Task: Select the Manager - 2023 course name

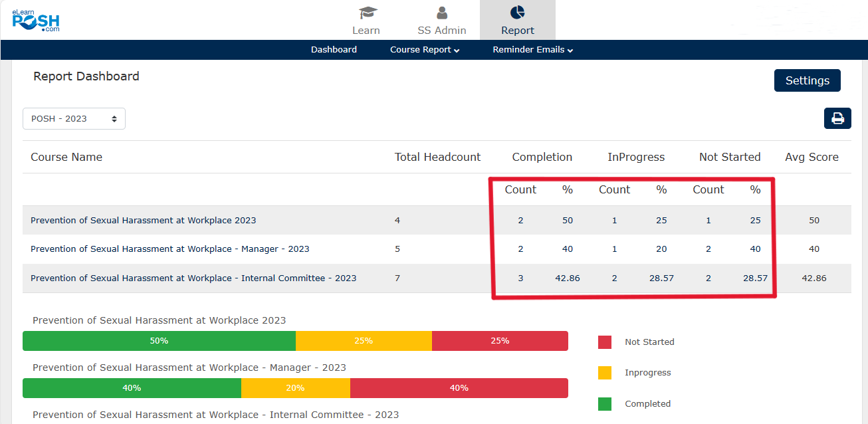Action: tap(169, 249)
